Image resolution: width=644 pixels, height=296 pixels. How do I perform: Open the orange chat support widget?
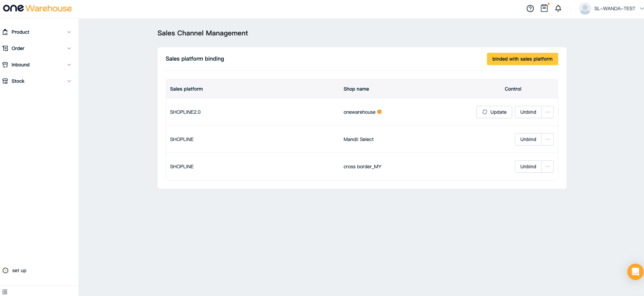635,272
